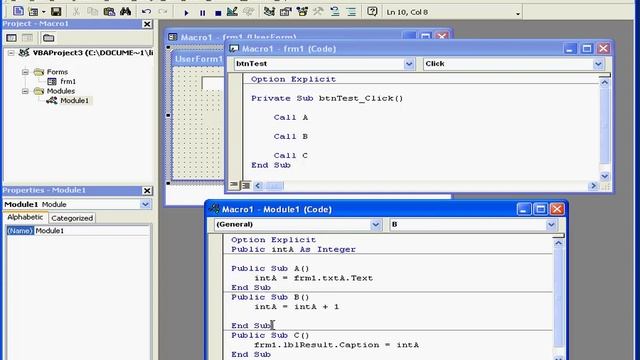This screenshot has width=640, height=360.
Task: Collapse the VBAProject3 tree node
Action: click(11, 53)
